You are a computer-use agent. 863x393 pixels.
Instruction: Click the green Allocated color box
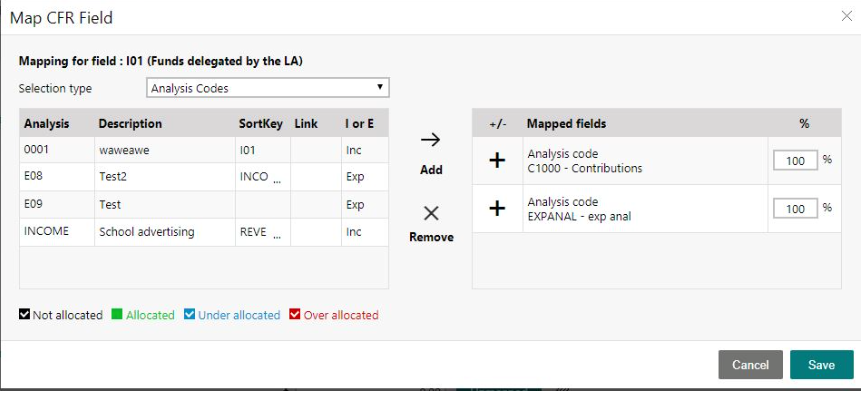pos(117,314)
